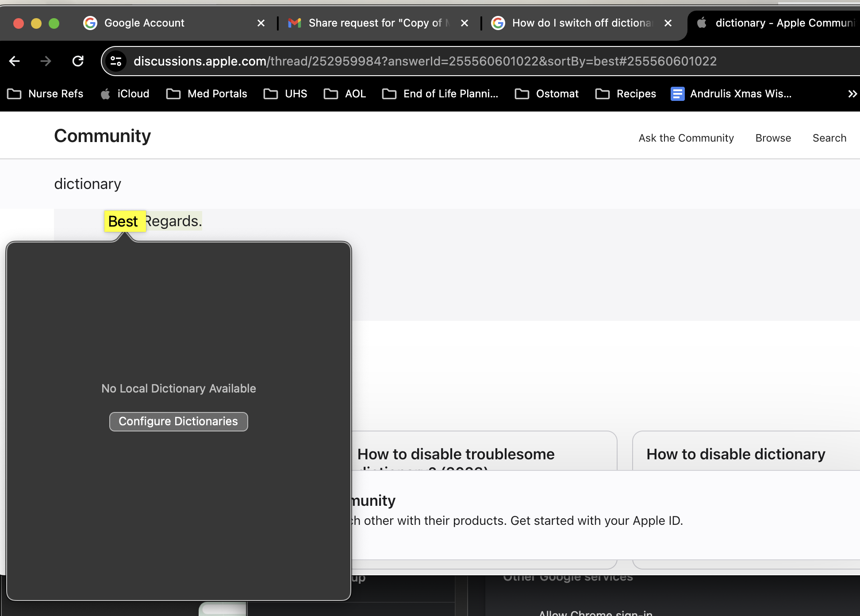Open the site information icon in address bar
The height and width of the screenshot is (616, 860).
tap(116, 61)
